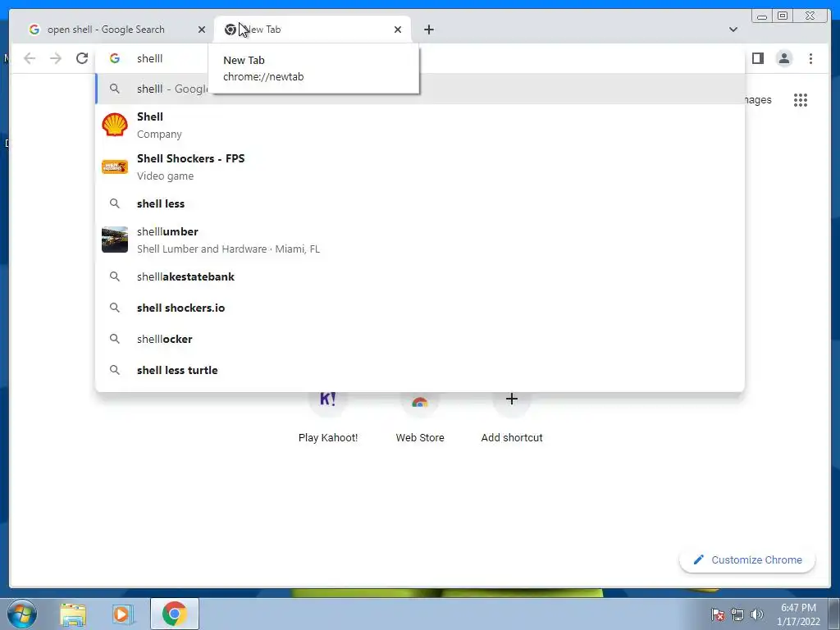Open the profile avatar menu
Viewport: 840px width, 630px height.
pos(783,58)
